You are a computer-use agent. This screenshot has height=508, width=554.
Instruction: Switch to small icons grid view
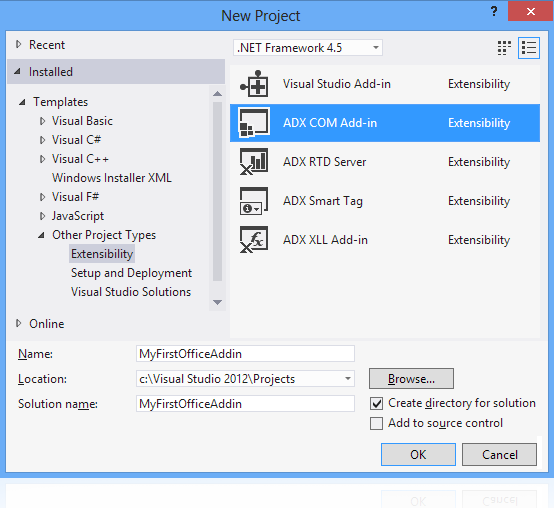point(504,48)
